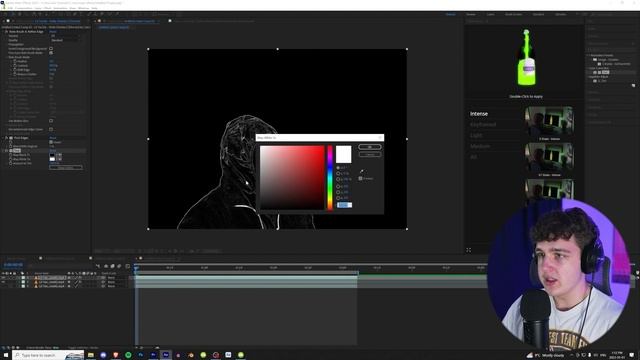640x360 pixels.
Task: Click Cancel in the color picker dialog
Action: [370, 155]
